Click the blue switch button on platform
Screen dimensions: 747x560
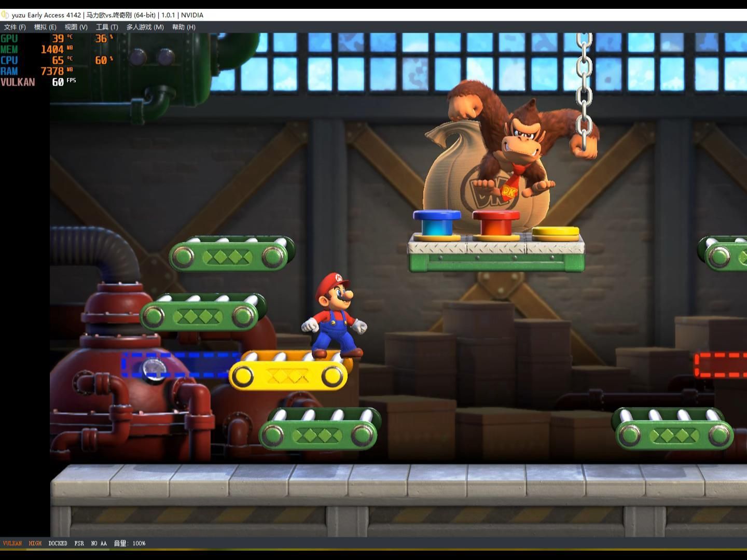click(437, 224)
